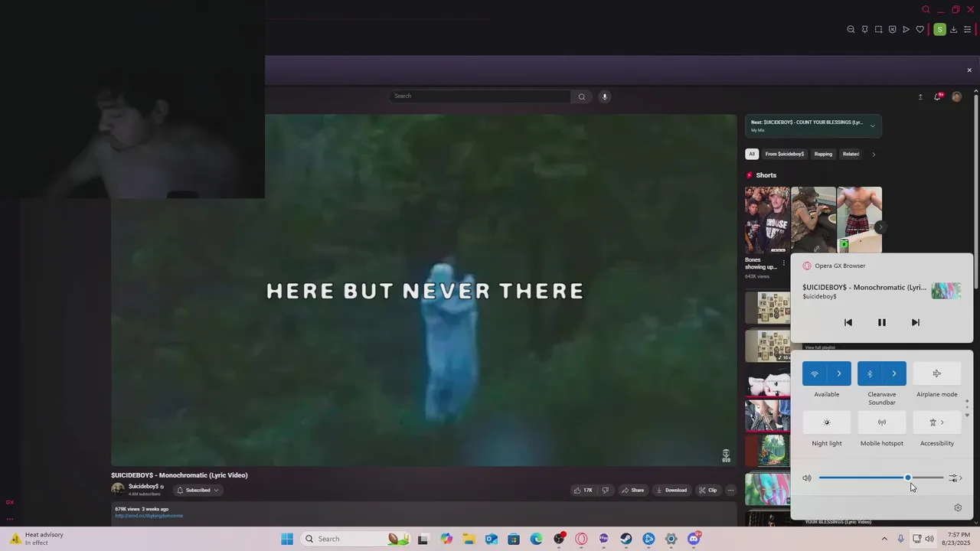The width and height of the screenshot is (980, 551).
Task: Open the first Shorts thumbnail
Action: coord(767,220)
